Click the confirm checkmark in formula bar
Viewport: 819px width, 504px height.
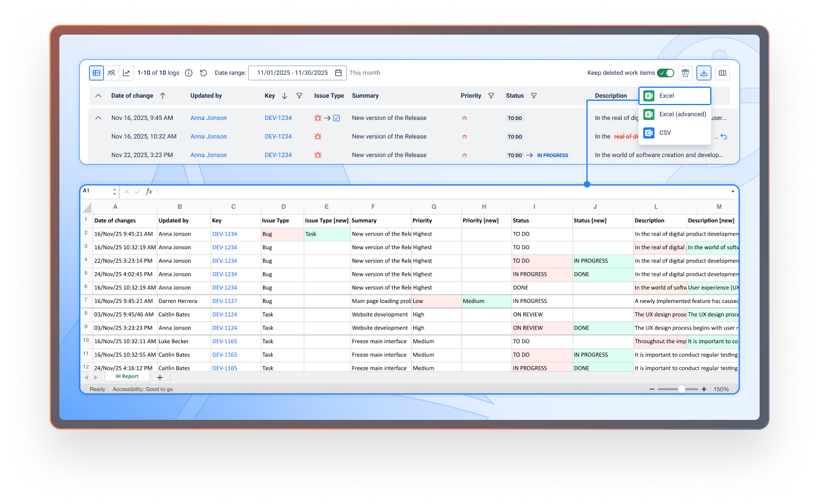137,192
